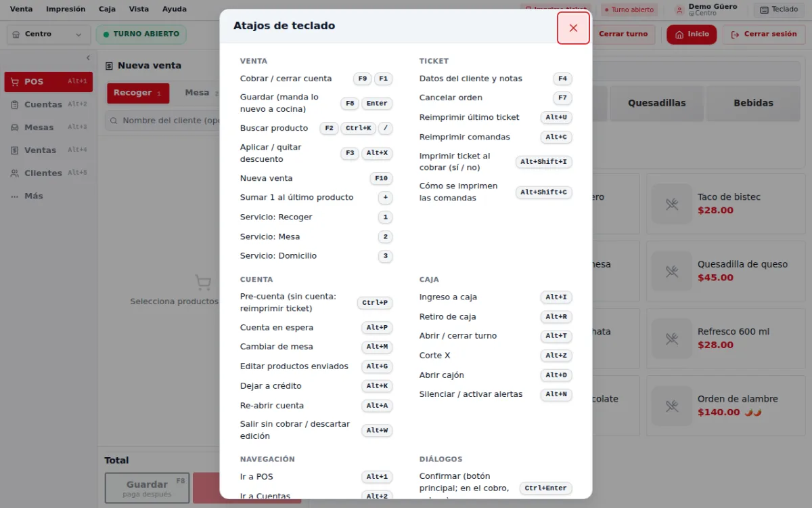The width and height of the screenshot is (812, 508).
Task: Click the store icon in the Centro selector
Action: 16,35
